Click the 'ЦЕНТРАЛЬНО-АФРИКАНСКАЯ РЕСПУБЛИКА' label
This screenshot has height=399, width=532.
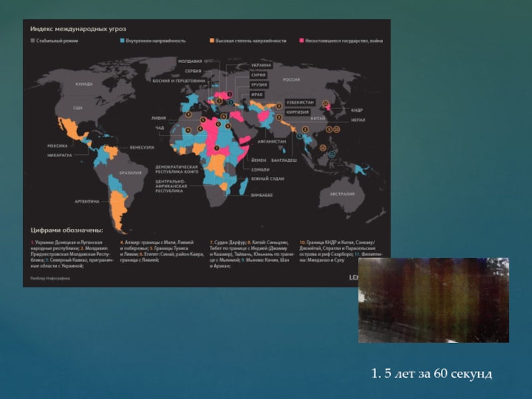coord(171,186)
